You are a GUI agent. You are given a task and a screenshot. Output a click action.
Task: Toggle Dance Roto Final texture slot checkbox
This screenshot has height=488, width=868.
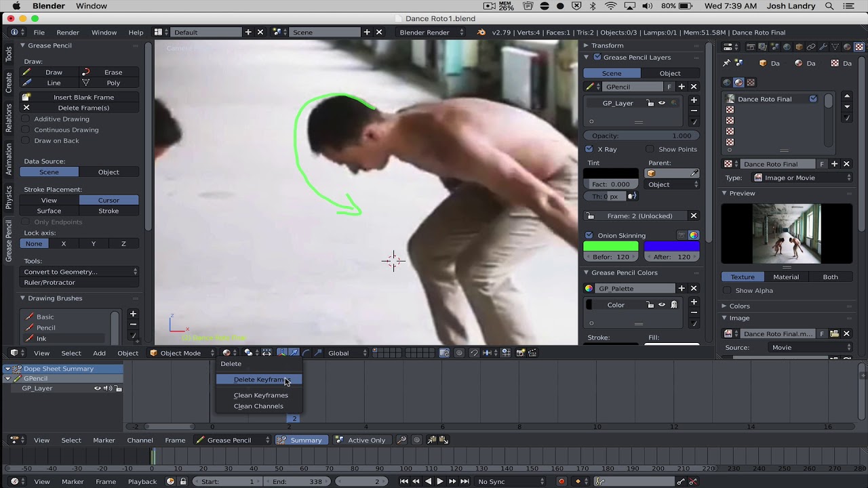pyautogui.click(x=813, y=99)
